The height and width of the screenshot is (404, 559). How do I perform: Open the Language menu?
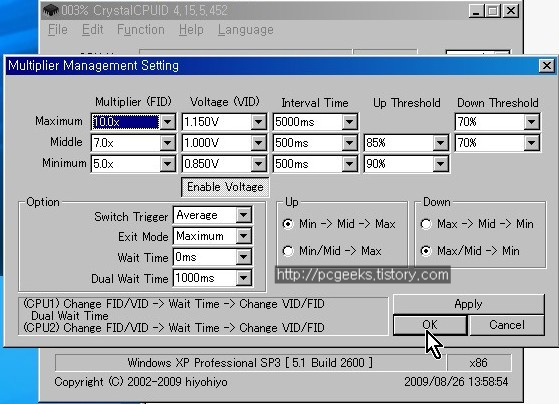click(246, 30)
